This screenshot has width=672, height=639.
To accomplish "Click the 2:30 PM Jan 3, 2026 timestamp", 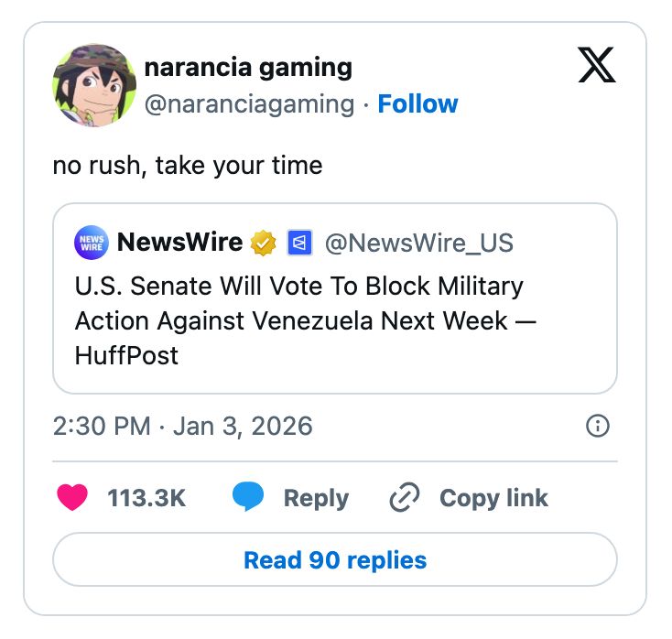I will [x=183, y=426].
